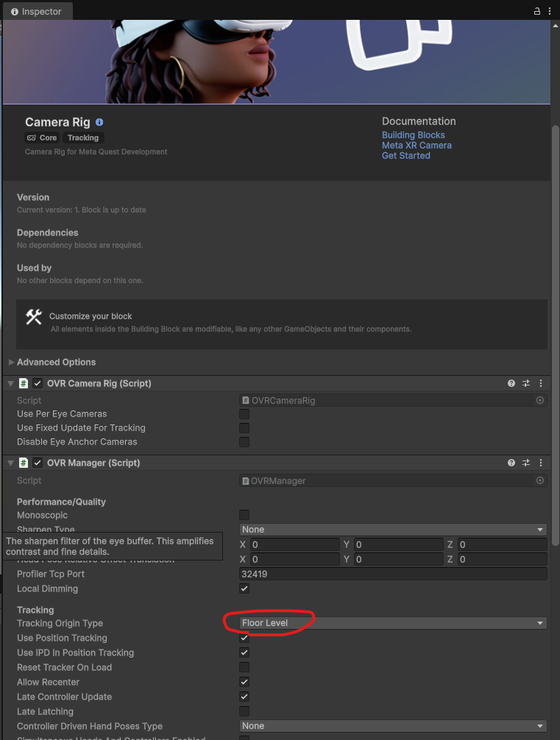Toggle the Monoscopic checkbox
This screenshot has height=740, width=560.
click(244, 515)
